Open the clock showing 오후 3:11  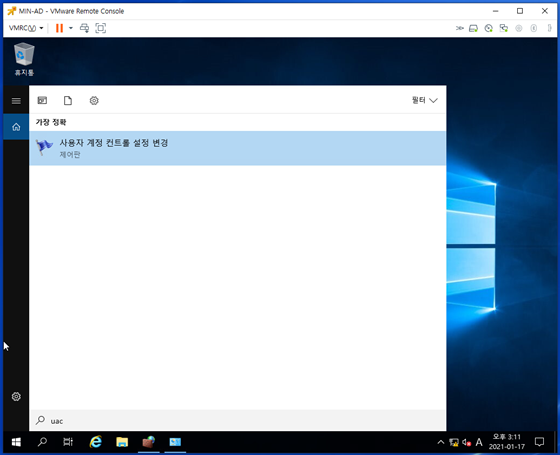507,442
